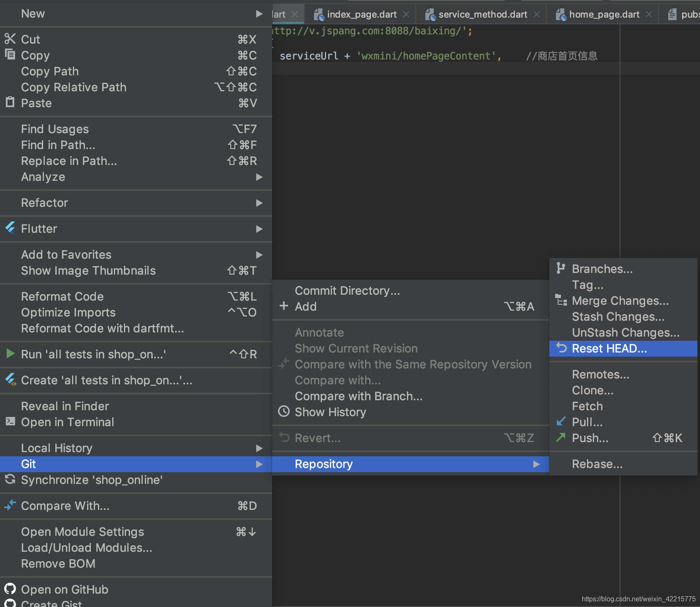Click the homePageContent string in editor
The image size is (700, 607).
[426, 56]
